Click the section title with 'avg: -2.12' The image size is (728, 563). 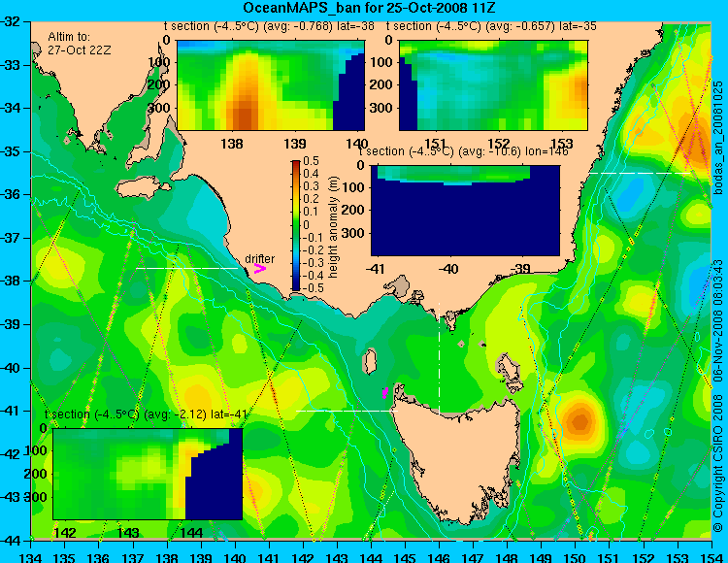tap(146, 414)
